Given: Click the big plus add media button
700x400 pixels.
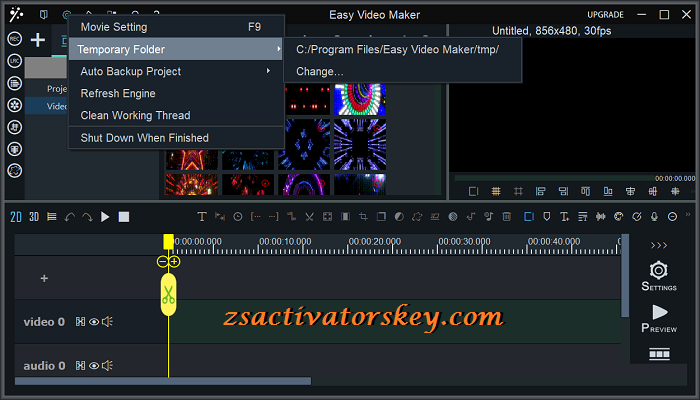Looking at the screenshot, I should pyautogui.click(x=38, y=40).
